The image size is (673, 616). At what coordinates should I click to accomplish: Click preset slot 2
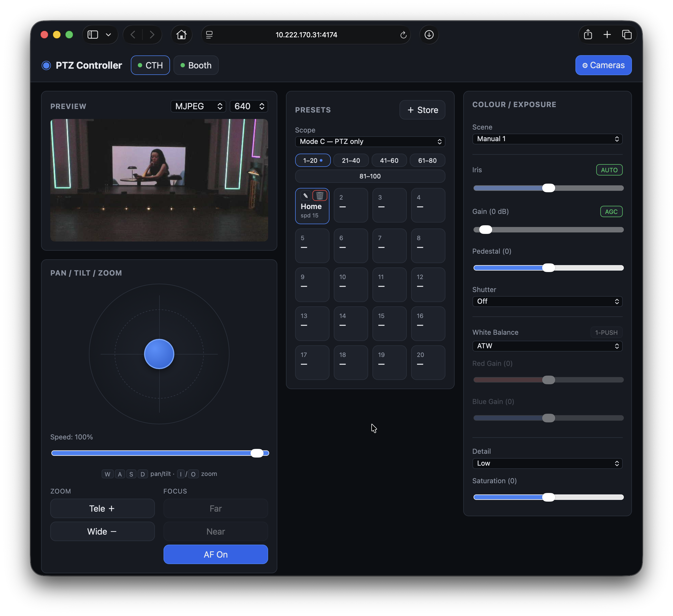[x=351, y=206]
